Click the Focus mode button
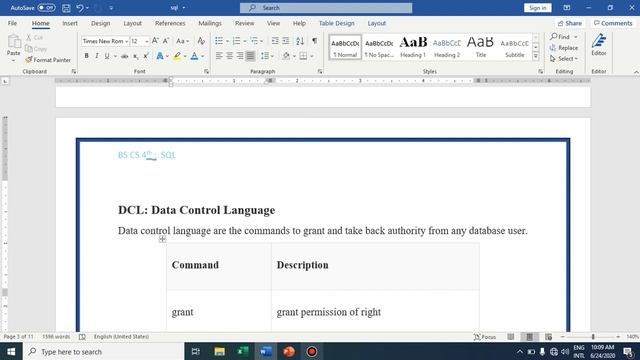Viewport: 640px width, 360px height. click(x=485, y=337)
